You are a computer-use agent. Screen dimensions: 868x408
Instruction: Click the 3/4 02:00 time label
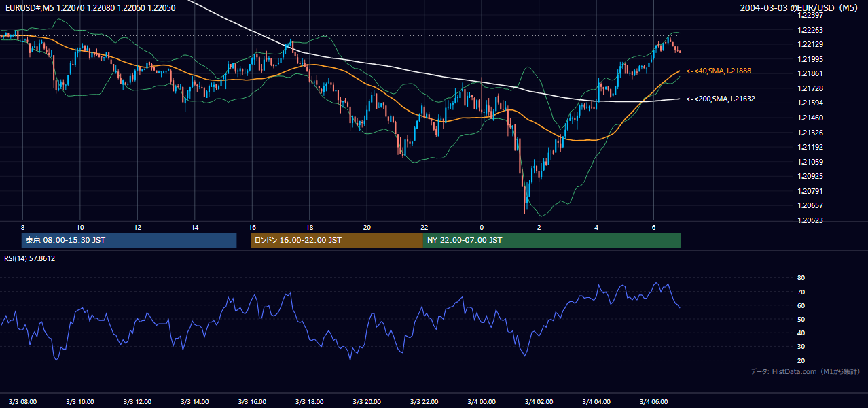[539, 401]
